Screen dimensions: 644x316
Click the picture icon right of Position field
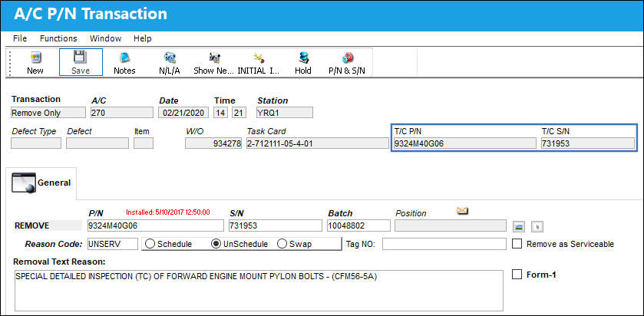(520, 226)
